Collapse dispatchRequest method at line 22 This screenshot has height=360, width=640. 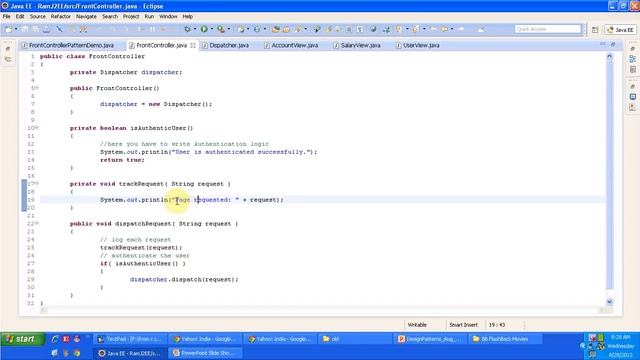[37, 223]
